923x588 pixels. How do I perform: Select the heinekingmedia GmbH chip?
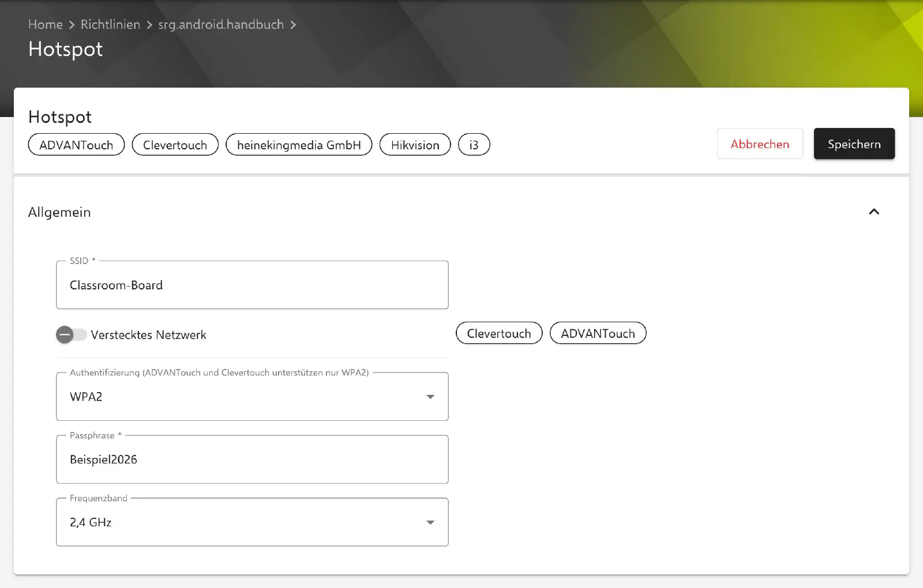(x=299, y=145)
